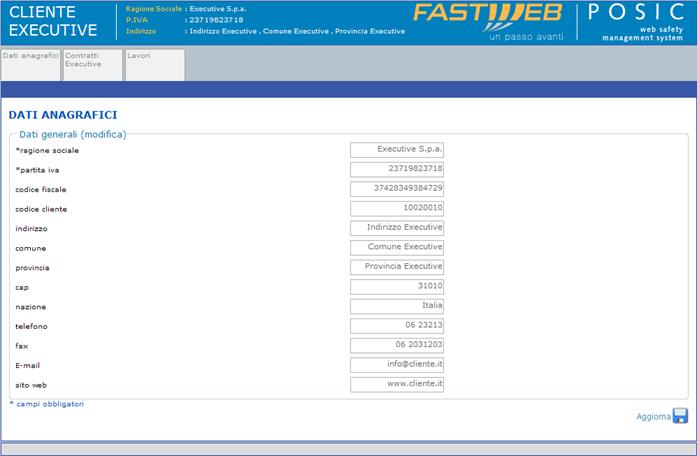The width and height of the screenshot is (697, 456).
Task: Click the 'codice cliente' label
Action: click(41, 209)
